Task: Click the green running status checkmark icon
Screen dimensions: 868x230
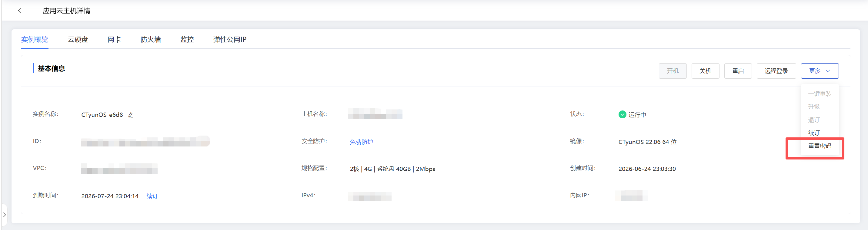Action: 622,115
